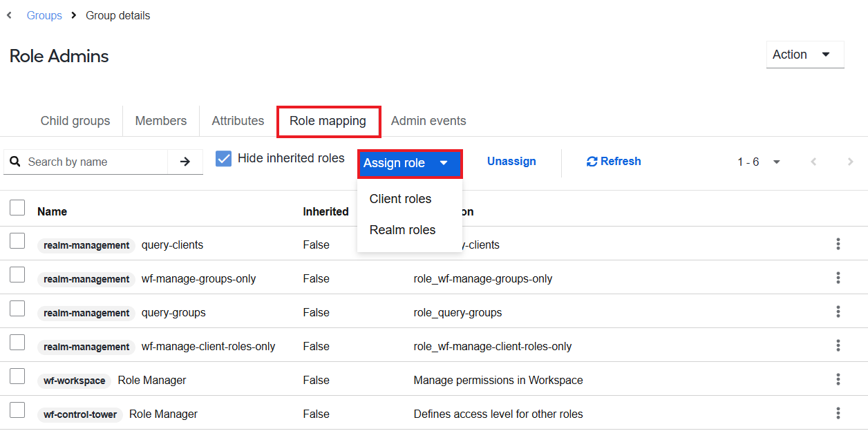
Task: Click the role_query-groups description
Action: [457, 313]
